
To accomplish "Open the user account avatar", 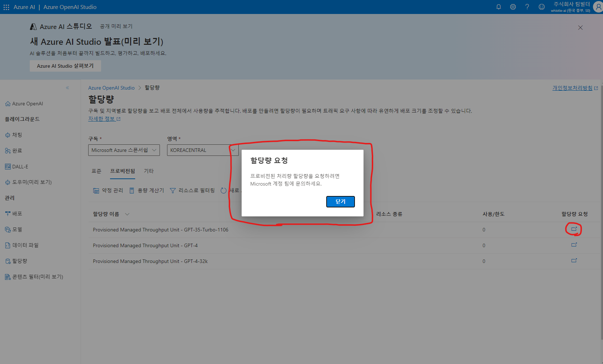I will pyautogui.click(x=598, y=7).
